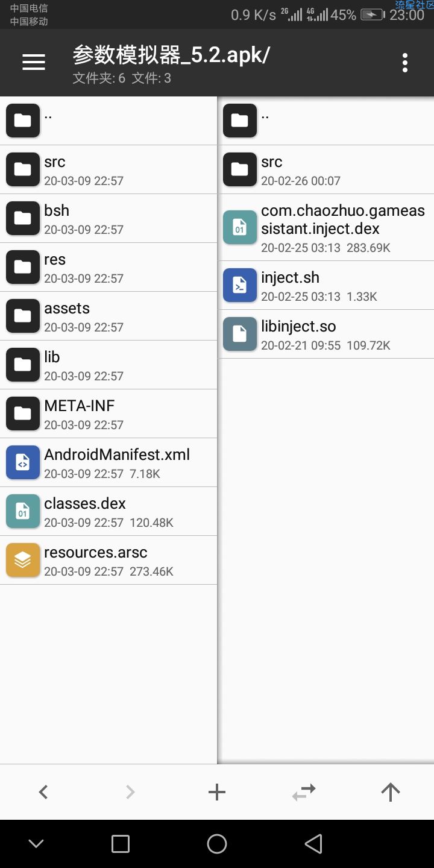Tap the back arrow in bottom toolbar
Image resolution: width=434 pixels, height=868 pixels.
pos(43,792)
